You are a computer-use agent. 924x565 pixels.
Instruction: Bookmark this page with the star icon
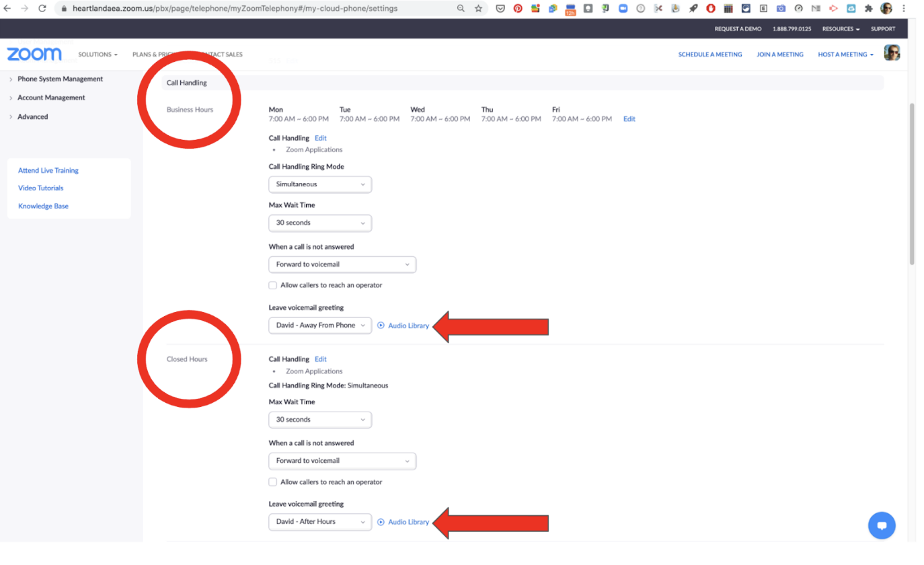[479, 9]
